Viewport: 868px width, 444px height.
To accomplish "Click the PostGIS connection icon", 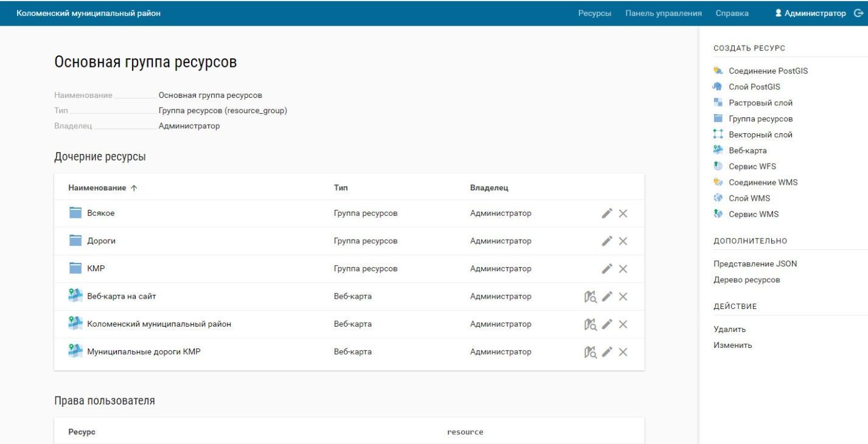I will point(717,71).
